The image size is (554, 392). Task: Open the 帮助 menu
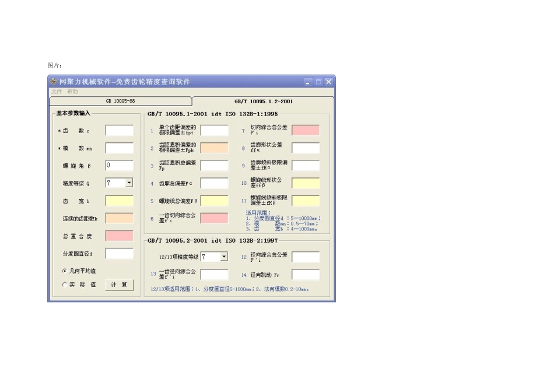click(72, 92)
